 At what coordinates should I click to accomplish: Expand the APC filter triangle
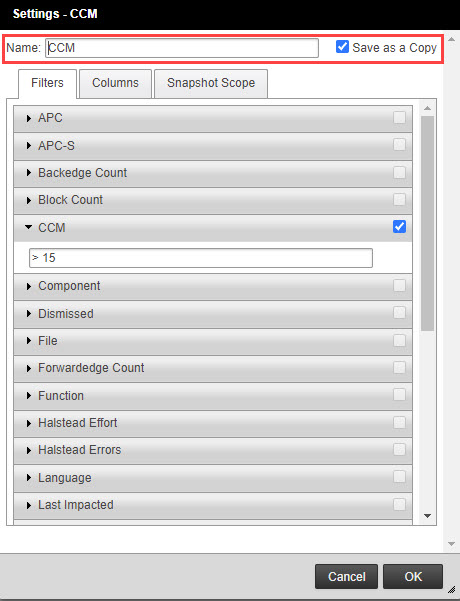[29, 118]
